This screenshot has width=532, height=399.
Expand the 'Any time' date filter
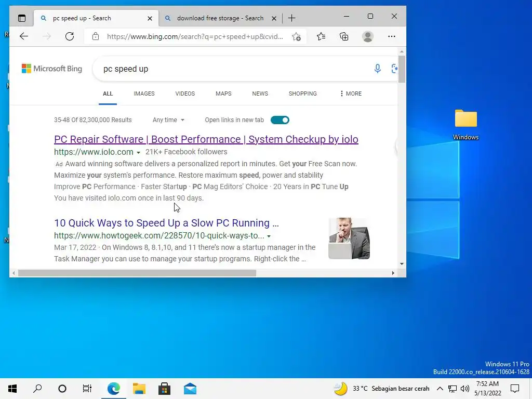pos(168,120)
